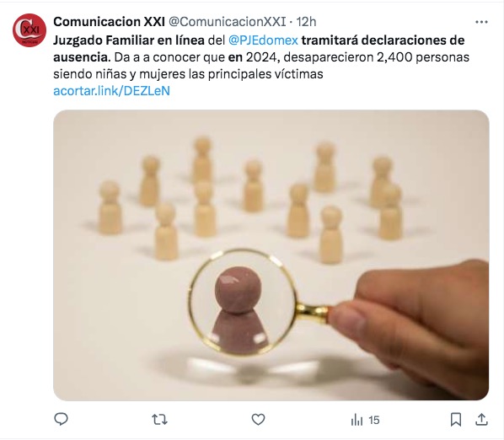View post analytics bar chart icon
Image resolution: width=504 pixels, height=440 pixels.
point(357,420)
